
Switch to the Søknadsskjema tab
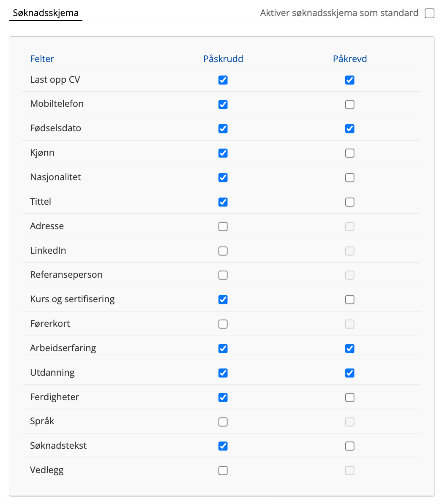(x=46, y=13)
